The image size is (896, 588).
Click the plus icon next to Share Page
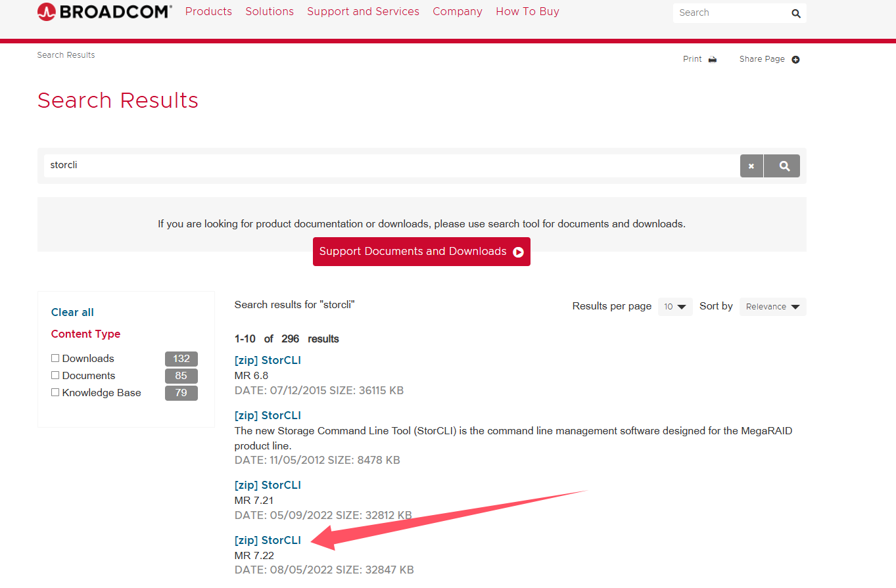coord(795,59)
